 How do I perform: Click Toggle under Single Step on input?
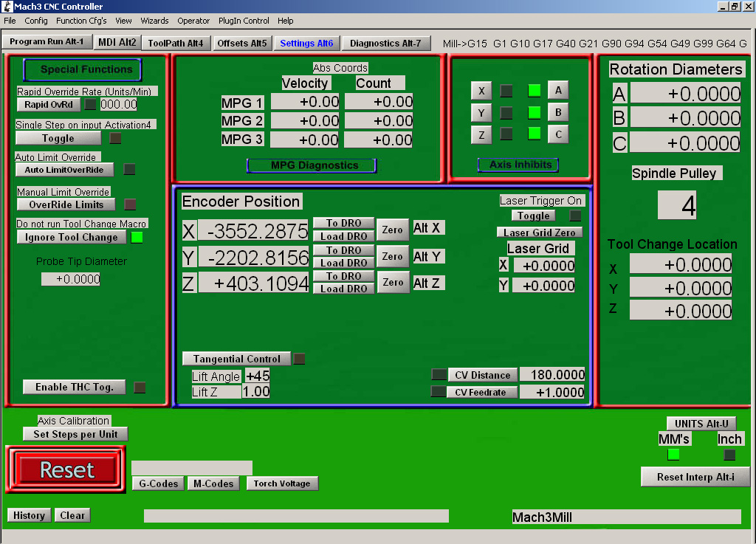tap(58, 138)
